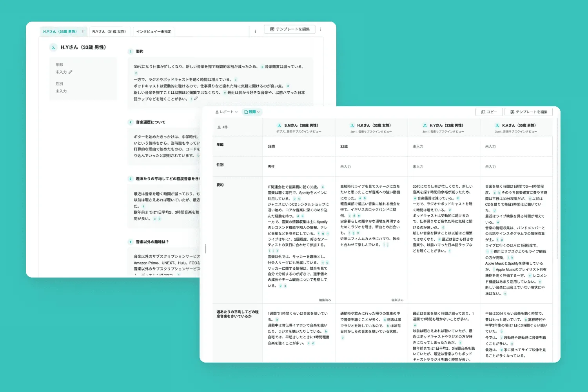Open the kebab menu left of the back window's テンプレートを編集 button
Viewport: 588px width, 392px height.
pyautogui.click(x=255, y=31)
